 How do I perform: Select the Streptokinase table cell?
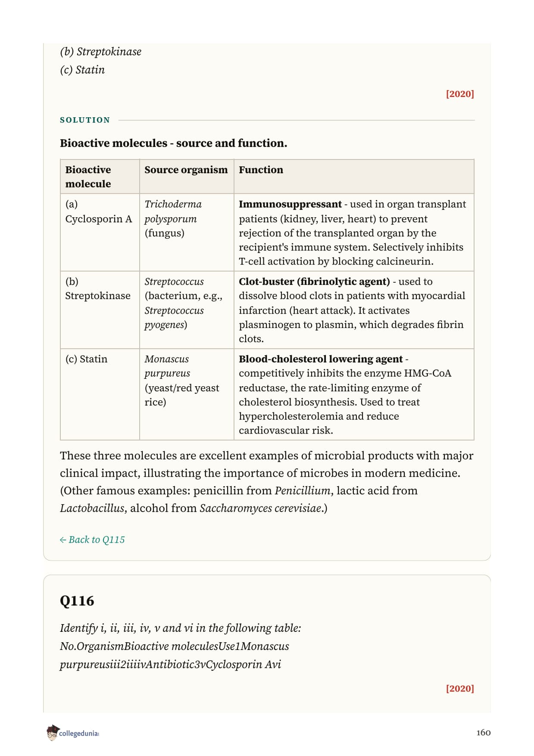100,310
